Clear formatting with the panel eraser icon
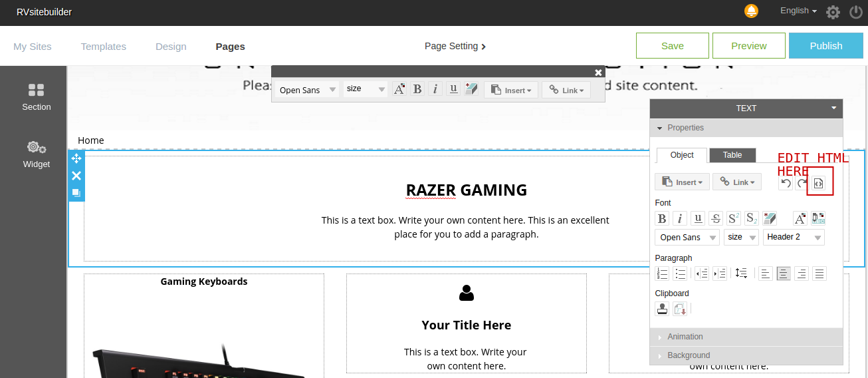868x378 pixels. click(770, 218)
